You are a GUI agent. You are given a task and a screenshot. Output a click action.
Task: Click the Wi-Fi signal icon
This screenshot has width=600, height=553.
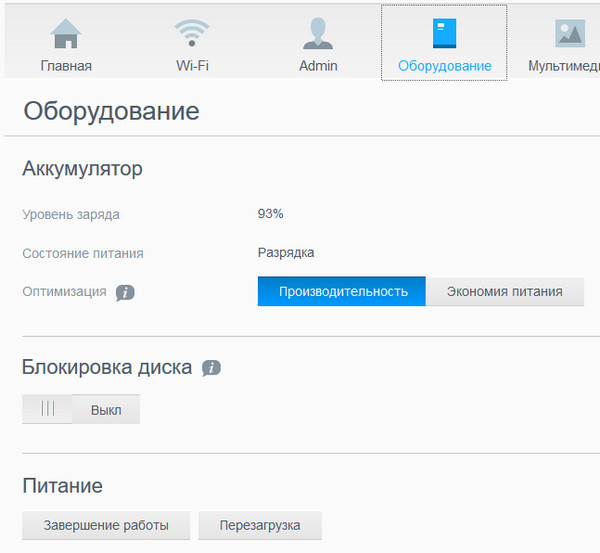(x=192, y=34)
